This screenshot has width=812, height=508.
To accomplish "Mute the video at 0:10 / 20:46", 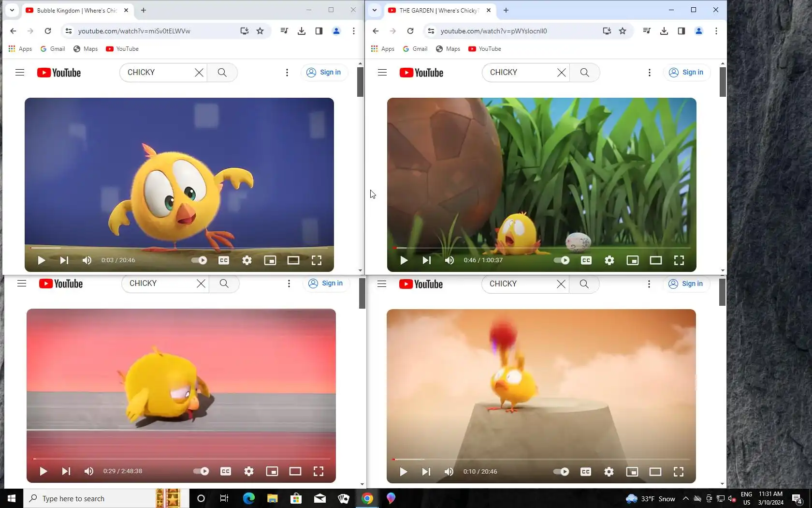I will [x=449, y=472].
